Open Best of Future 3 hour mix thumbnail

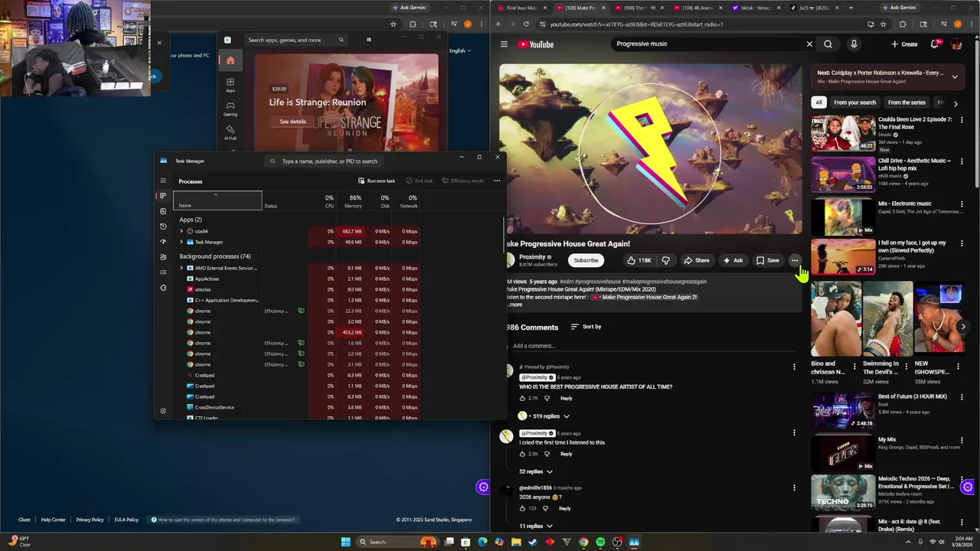pos(843,411)
